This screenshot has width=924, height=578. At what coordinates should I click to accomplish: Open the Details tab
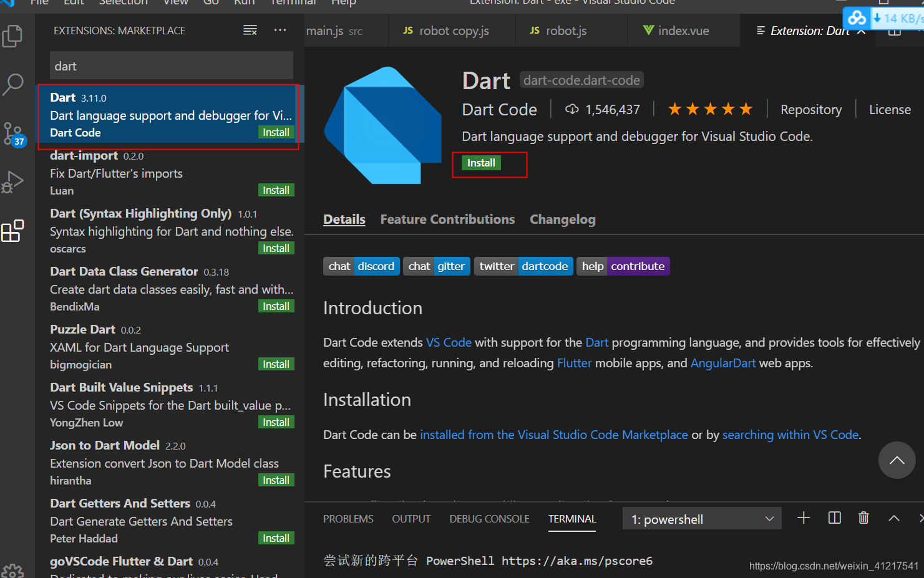coord(344,219)
